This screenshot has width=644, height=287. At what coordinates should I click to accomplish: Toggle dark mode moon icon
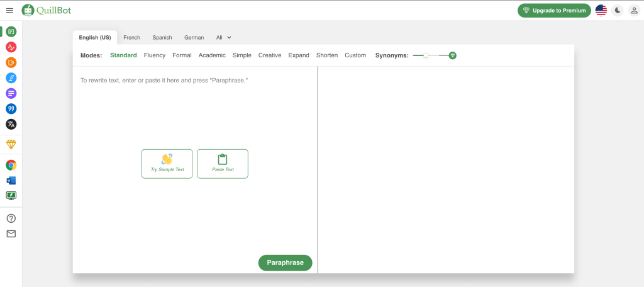618,11
